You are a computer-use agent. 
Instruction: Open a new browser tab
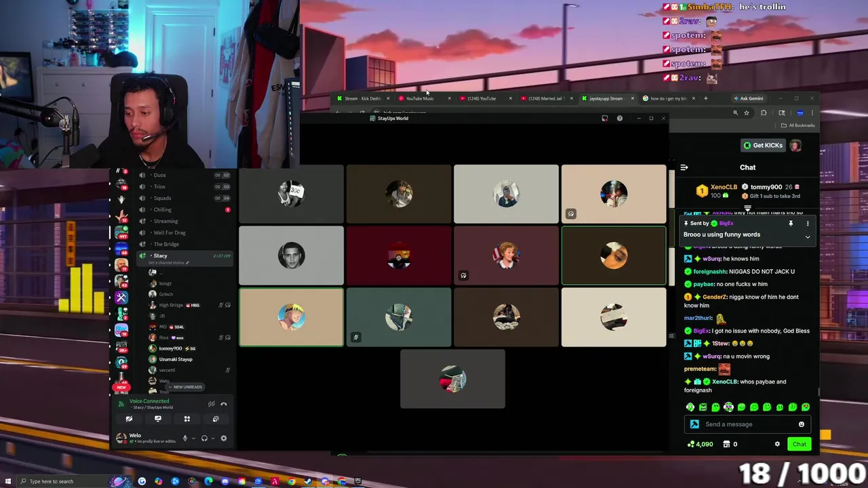705,98
